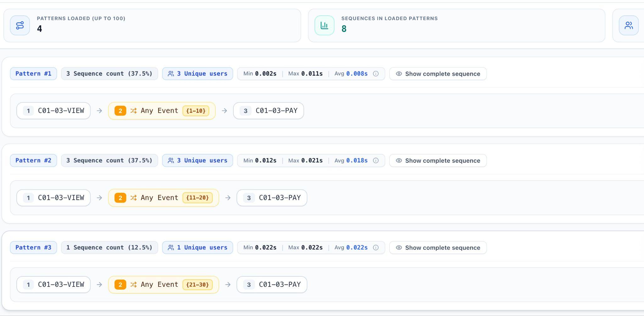Click the 1 Sequence count (12.5%) chip
Screen dimensions: 644x316
[x=109, y=248]
